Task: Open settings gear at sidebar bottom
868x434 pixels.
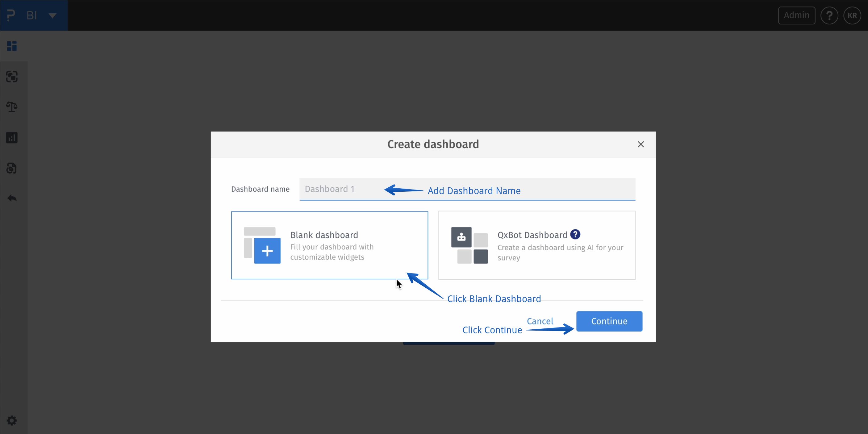Action: [x=12, y=420]
